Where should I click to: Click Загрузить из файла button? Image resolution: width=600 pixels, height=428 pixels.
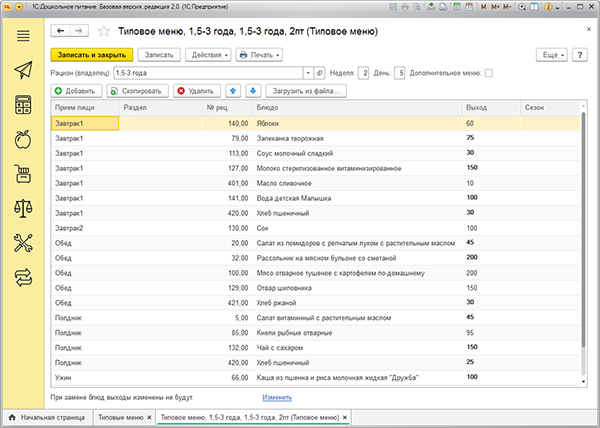[306, 91]
